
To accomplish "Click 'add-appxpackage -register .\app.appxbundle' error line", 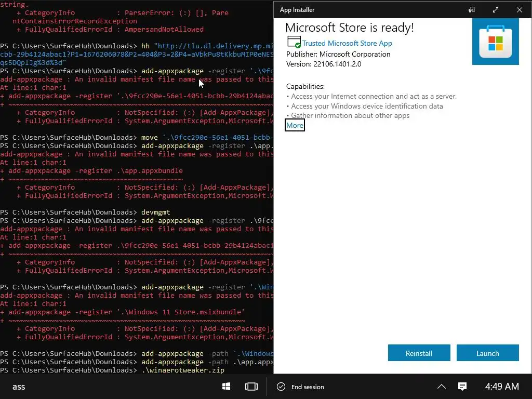I will click(x=91, y=170).
